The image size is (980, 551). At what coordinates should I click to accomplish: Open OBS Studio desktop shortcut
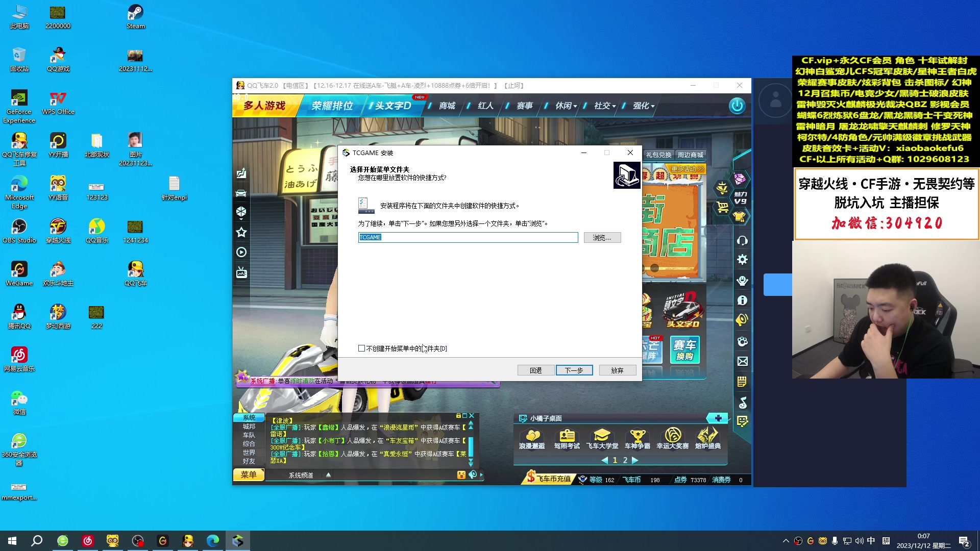click(x=19, y=231)
